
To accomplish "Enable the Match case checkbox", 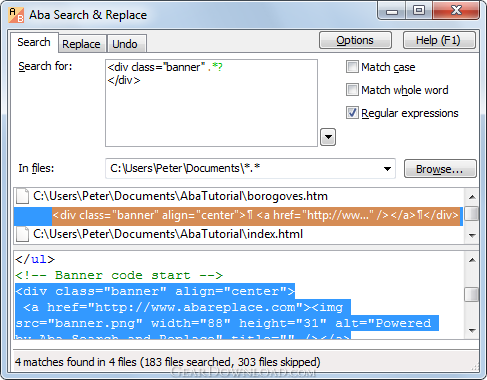I will click(x=352, y=67).
